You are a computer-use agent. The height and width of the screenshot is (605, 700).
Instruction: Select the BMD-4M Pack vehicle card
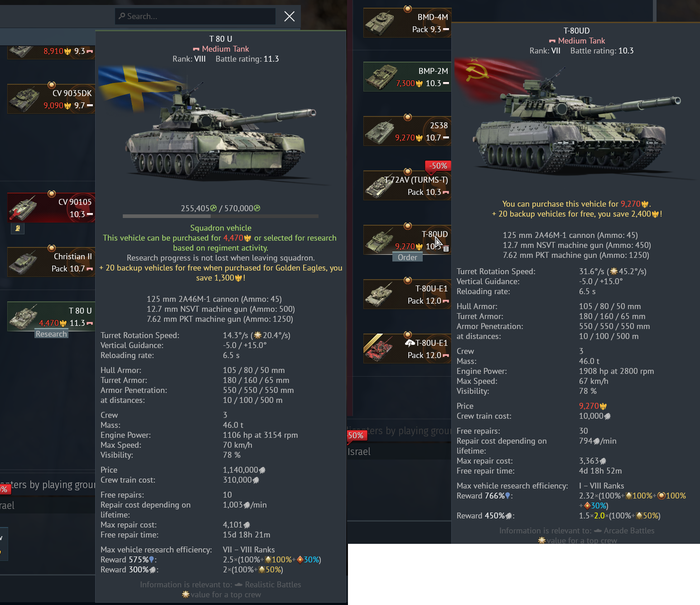pos(407,23)
